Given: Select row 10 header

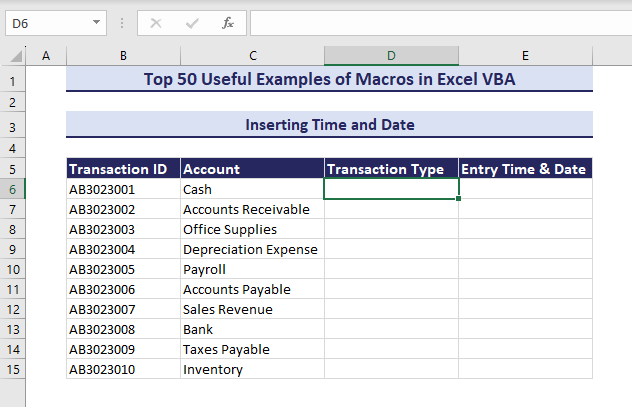Looking at the screenshot, I should (13, 269).
